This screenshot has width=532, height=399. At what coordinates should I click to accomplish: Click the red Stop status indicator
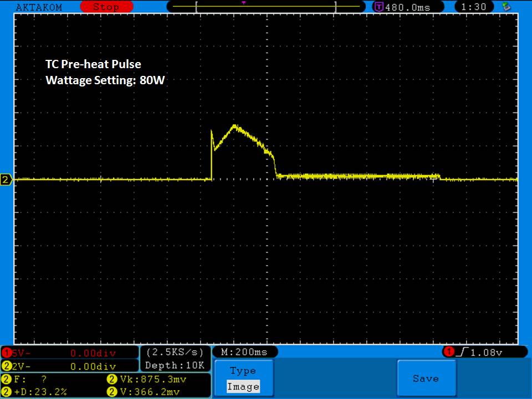pos(105,7)
